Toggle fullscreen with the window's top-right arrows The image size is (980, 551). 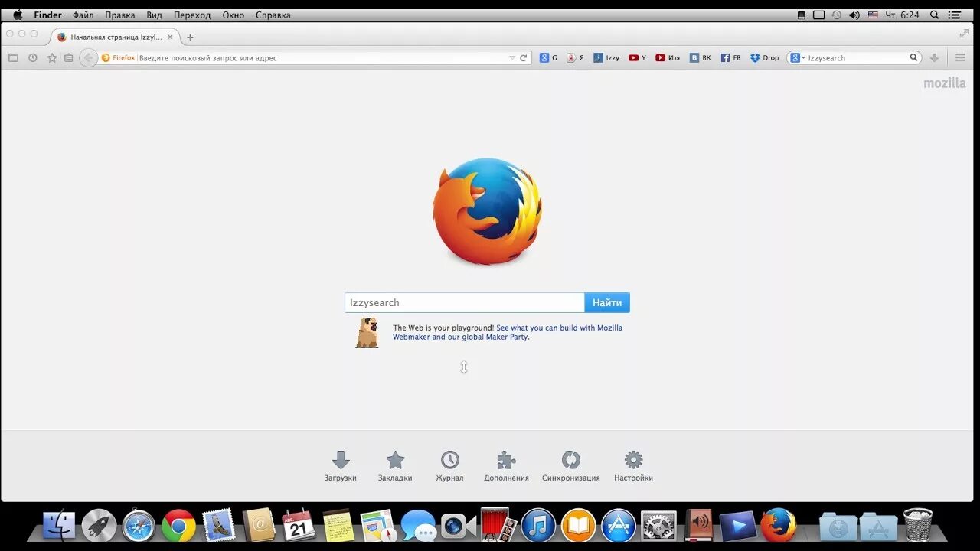963,34
